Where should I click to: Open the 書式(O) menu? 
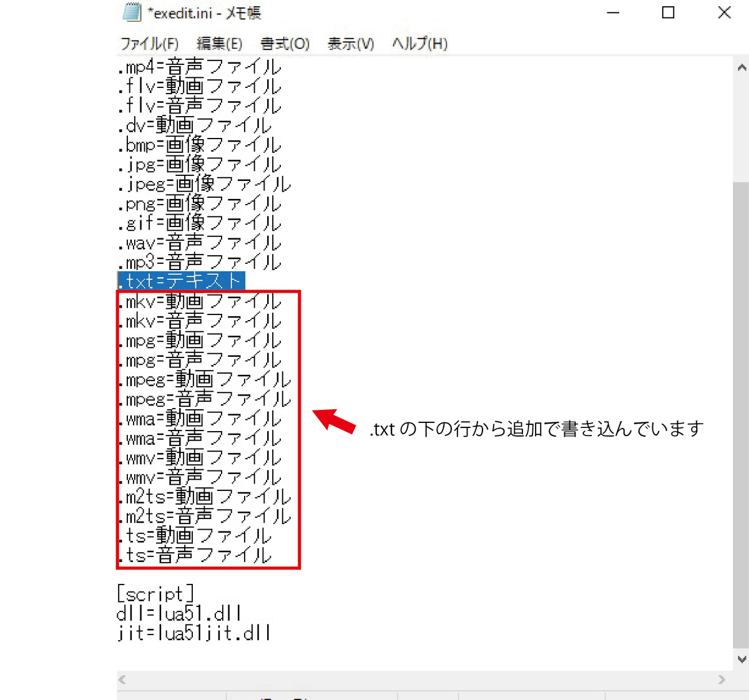[x=285, y=44]
